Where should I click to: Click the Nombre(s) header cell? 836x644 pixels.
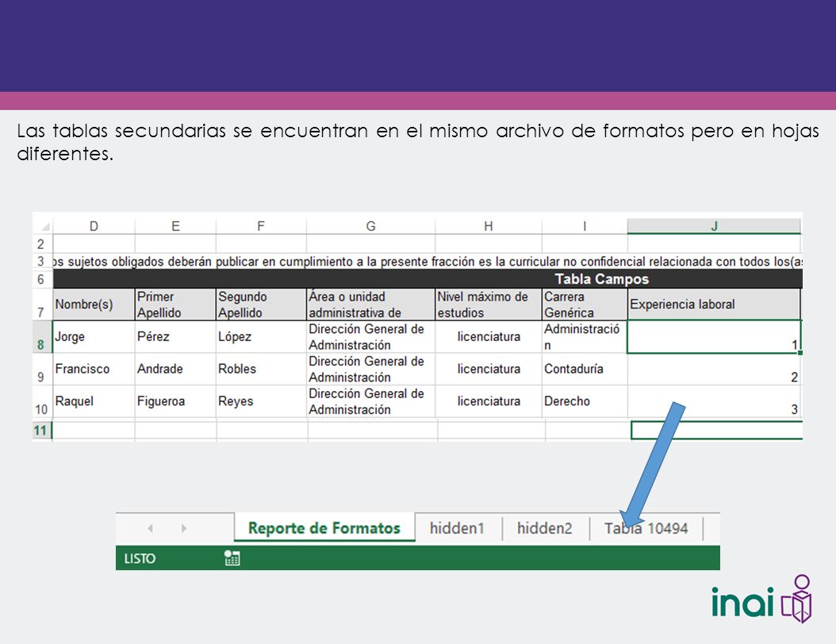[x=94, y=305]
